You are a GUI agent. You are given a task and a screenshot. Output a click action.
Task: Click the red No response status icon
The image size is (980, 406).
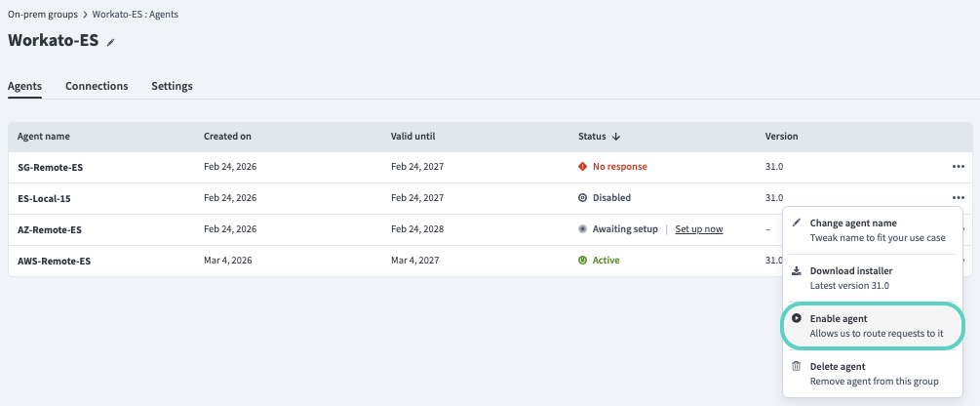tap(583, 167)
